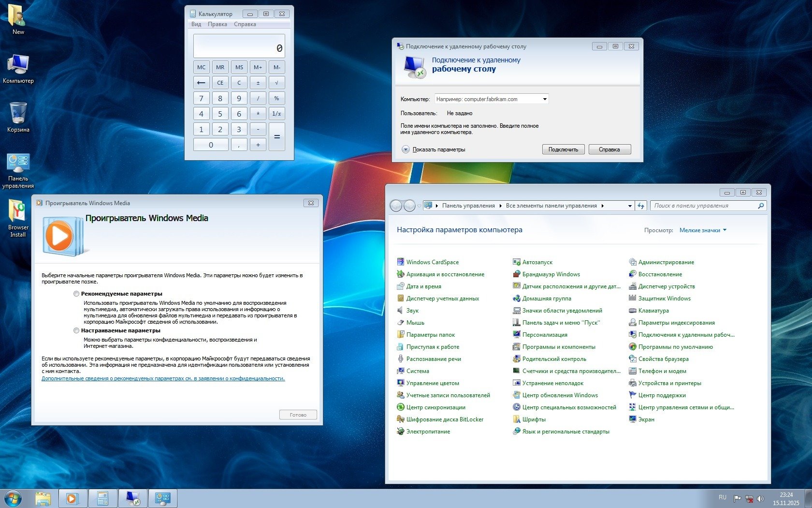The width and height of the screenshot is (812, 508).
Task: Open the Вид menu in Calculator
Action: [196, 24]
